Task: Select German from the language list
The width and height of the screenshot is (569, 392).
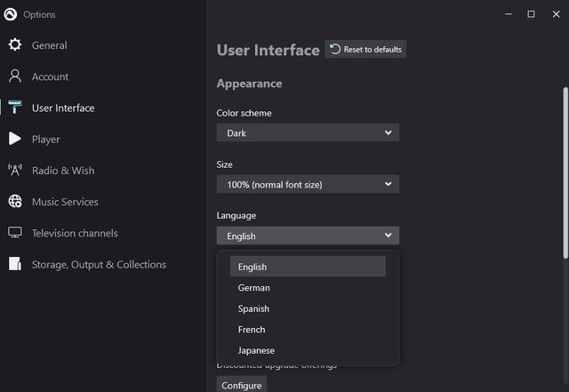Action: 254,288
